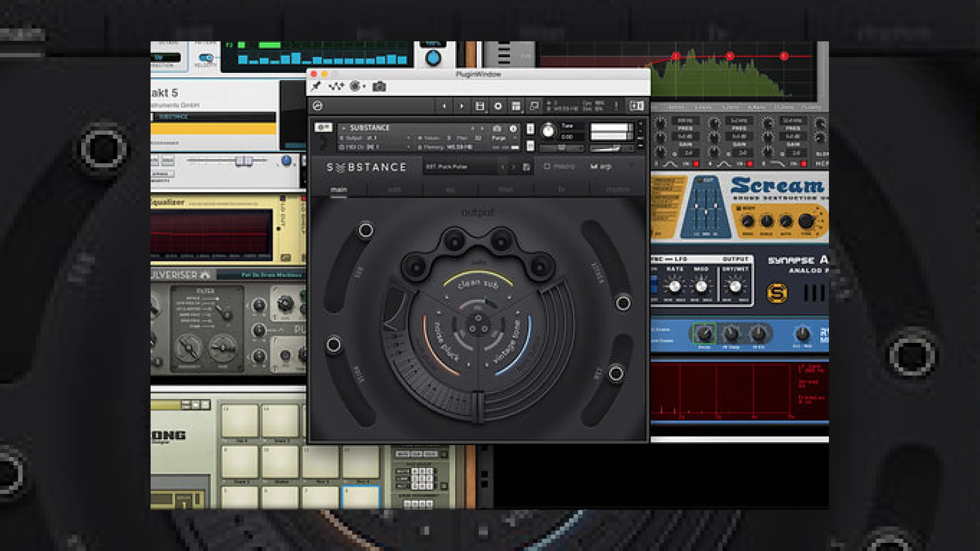
Task: Switch to the filter tab in Substance
Action: 505,190
